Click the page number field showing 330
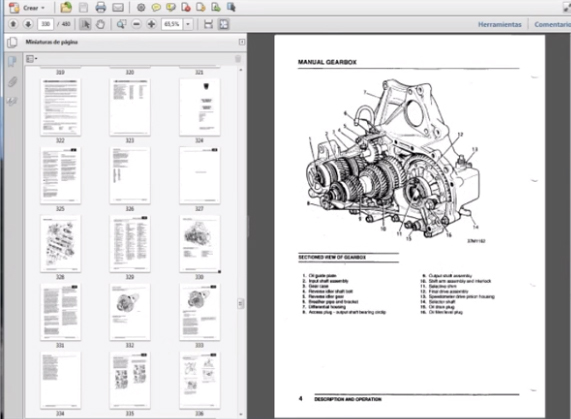The height and width of the screenshot is (419, 571). 46,24
